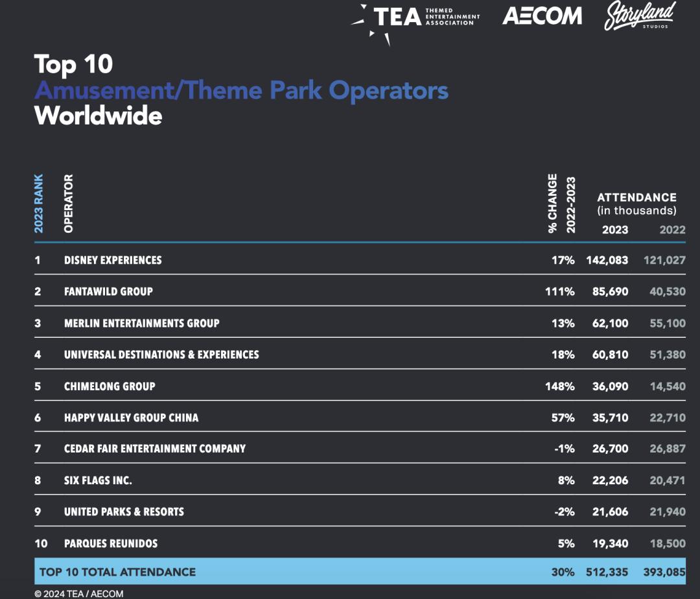
Task: Click Six Flags Inc. 2023 value 22,206
Action: point(610,480)
